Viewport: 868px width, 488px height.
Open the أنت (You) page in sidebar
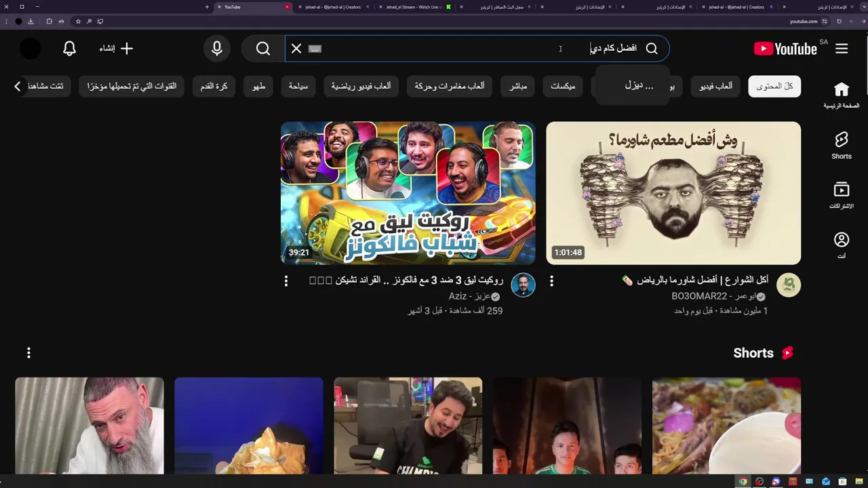coord(841,245)
